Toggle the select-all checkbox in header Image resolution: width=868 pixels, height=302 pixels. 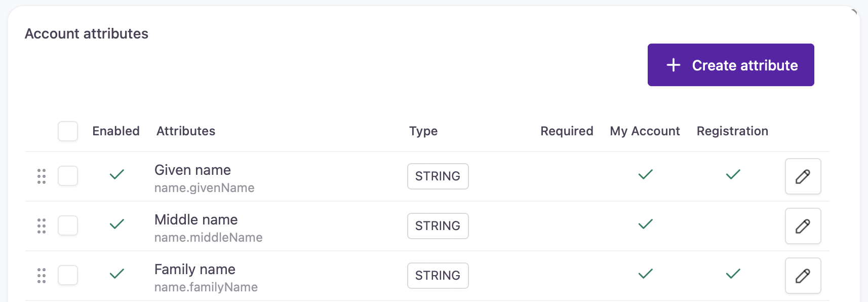[x=68, y=131]
